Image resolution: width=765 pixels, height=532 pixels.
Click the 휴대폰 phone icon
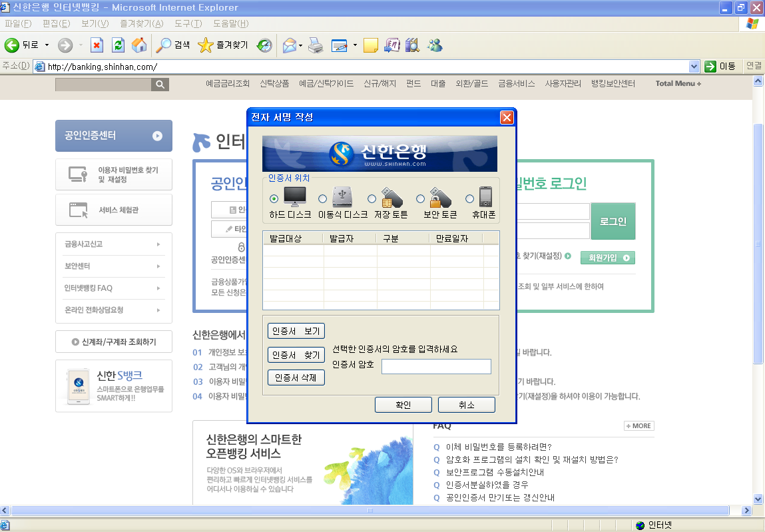point(485,196)
